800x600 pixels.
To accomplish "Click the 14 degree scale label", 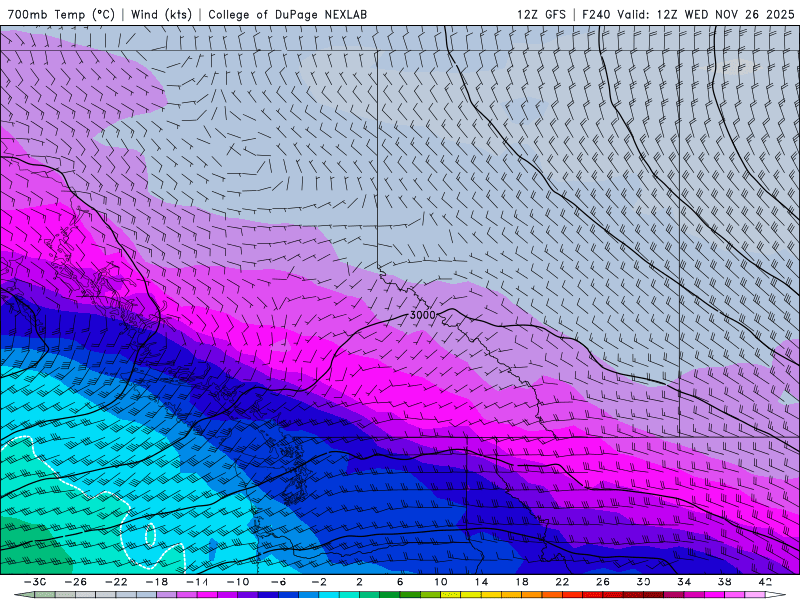I will tap(481, 582).
